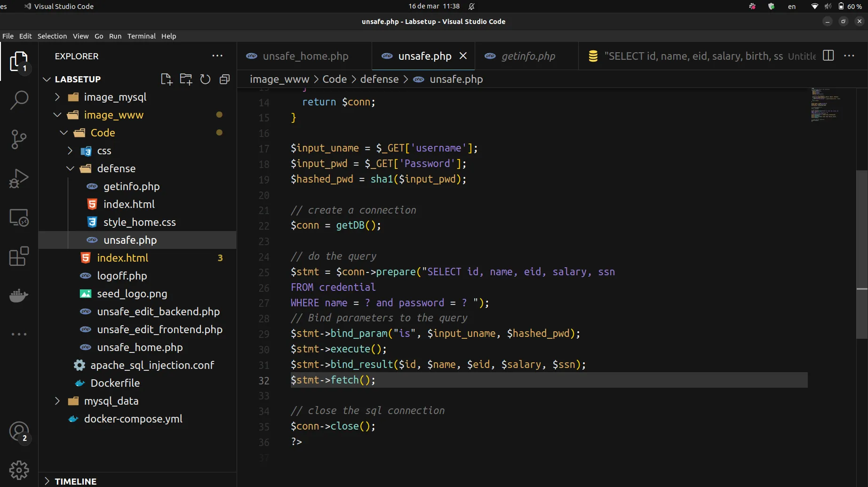Open the Search view in activity bar
The width and height of the screenshot is (868, 487).
click(19, 100)
